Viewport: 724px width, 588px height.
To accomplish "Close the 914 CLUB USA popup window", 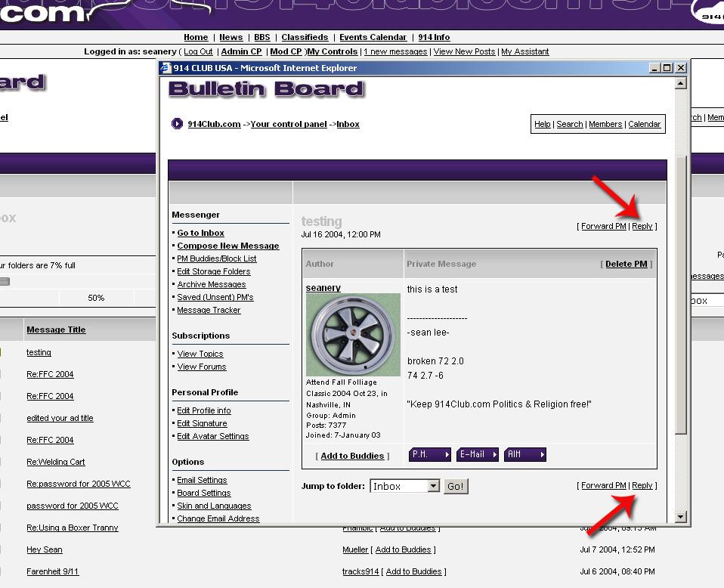I will pos(681,68).
